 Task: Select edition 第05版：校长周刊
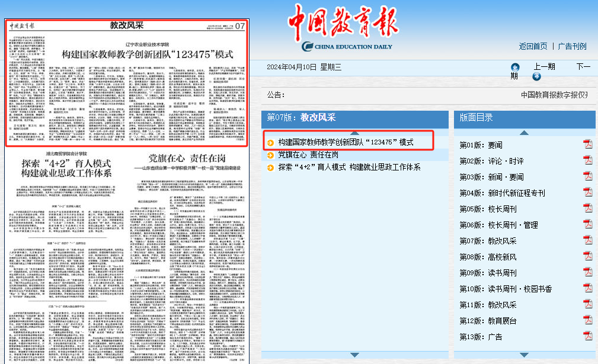tap(488, 209)
